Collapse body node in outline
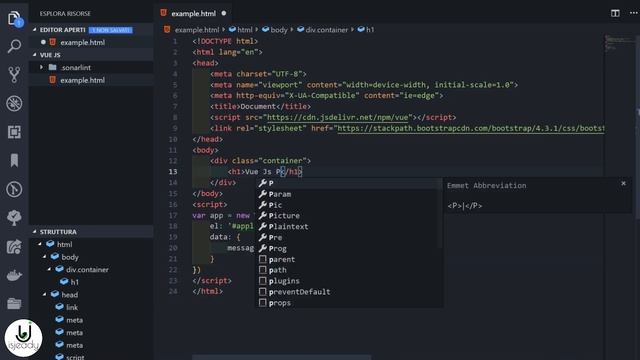Image resolution: width=640 pixels, height=360 pixels. coord(44,257)
